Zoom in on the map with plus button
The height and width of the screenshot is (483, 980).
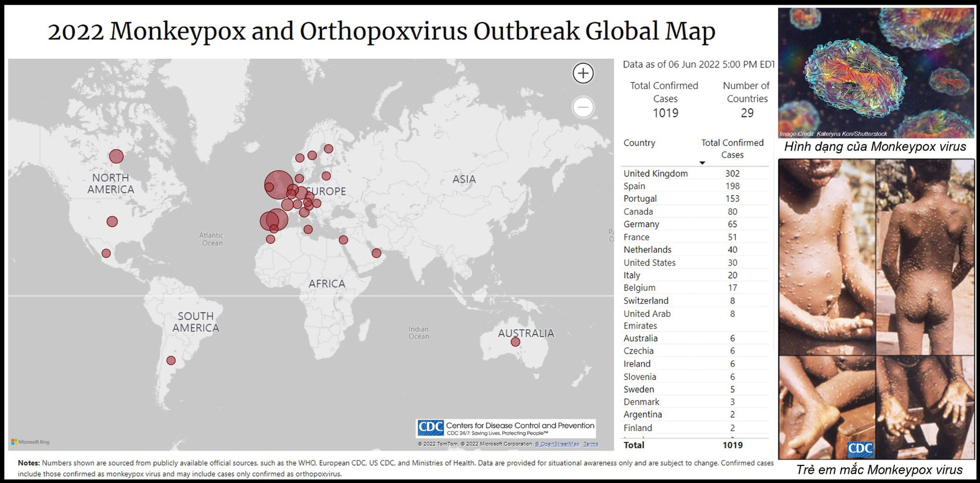[583, 73]
